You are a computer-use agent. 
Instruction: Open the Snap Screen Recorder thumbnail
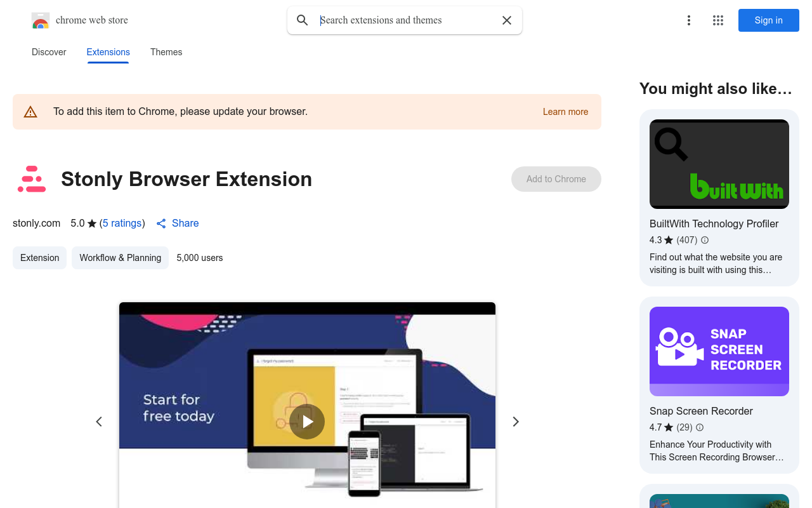(x=719, y=352)
